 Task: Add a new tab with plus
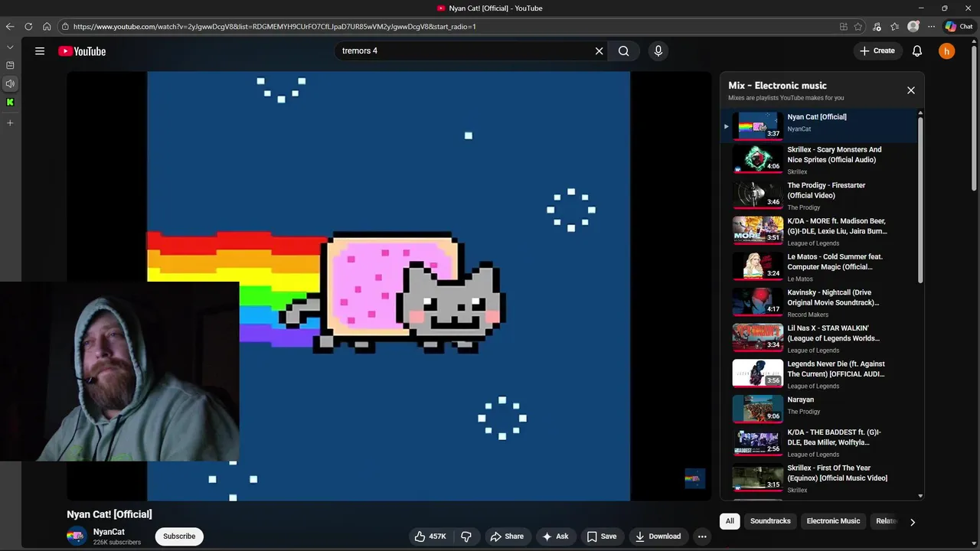pyautogui.click(x=10, y=122)
